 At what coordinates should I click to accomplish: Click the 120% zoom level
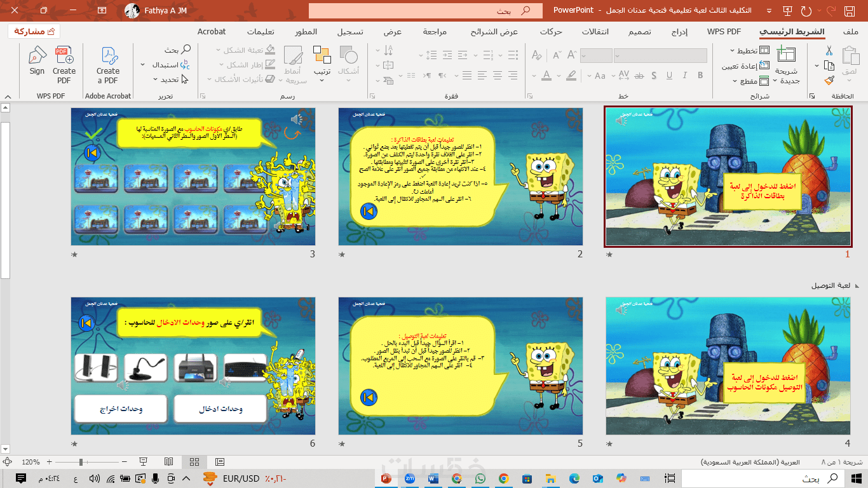point(31,462)
